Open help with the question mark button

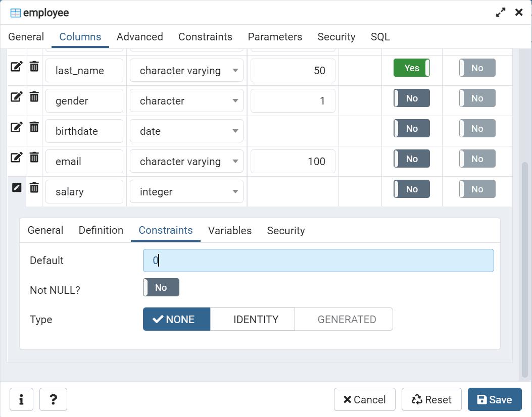[53, 400]
